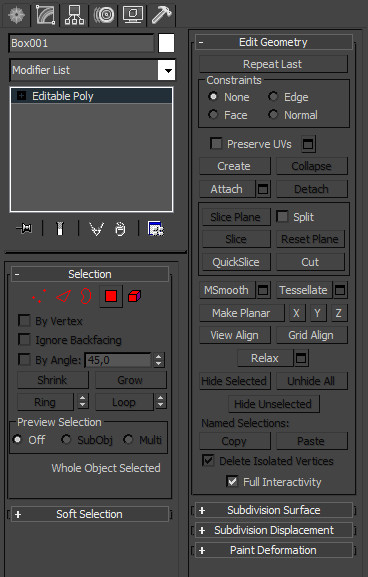368x577 pixels.
Task: Click the Grow button
Action: (x=131, y=380)
